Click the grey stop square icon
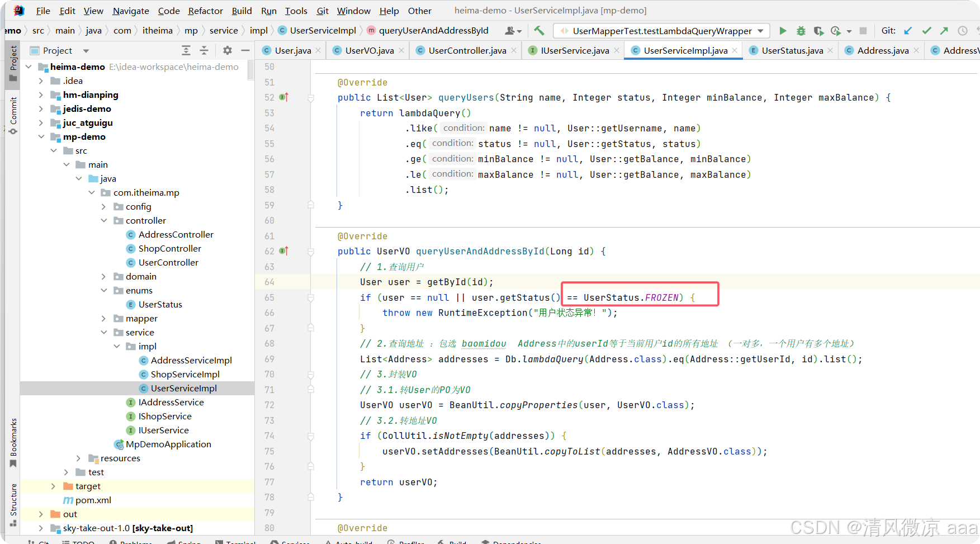 (x=863, y=31)
